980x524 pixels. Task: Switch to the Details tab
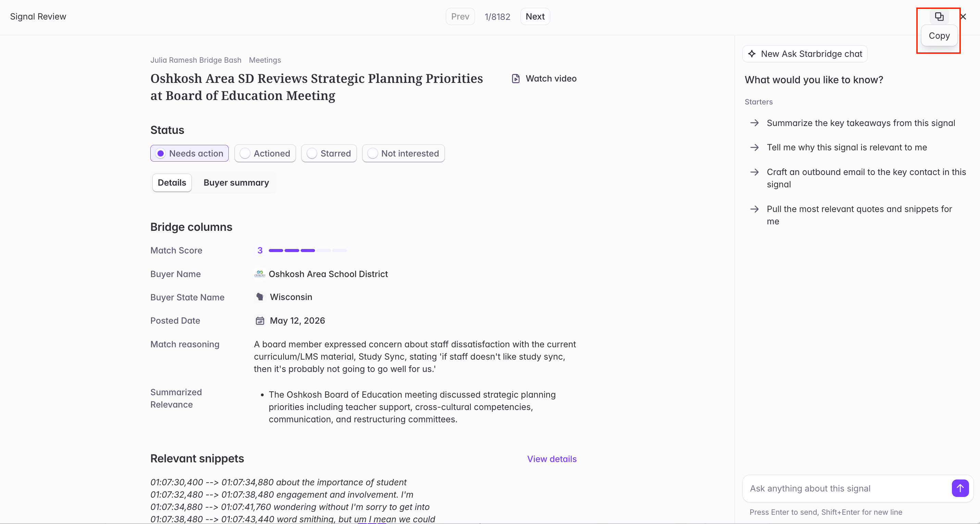[x=172, y=183]
